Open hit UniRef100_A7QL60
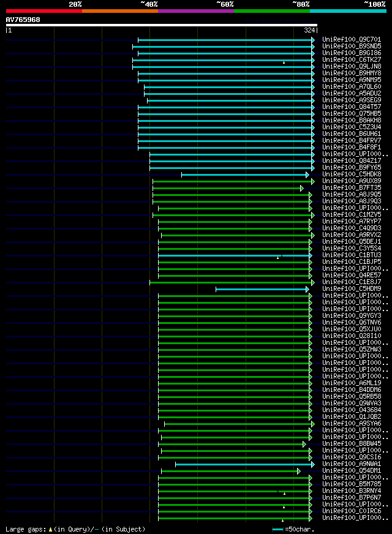The width and height of the screenshot is (392, 534). click(352, 87)
